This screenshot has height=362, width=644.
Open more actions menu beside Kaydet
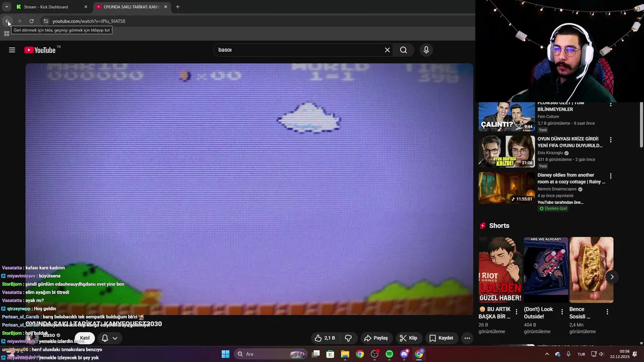(x=467, y=338)
